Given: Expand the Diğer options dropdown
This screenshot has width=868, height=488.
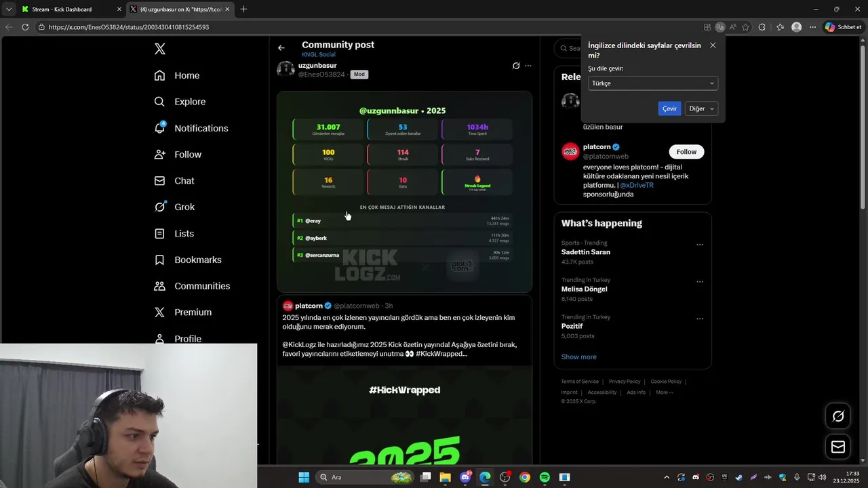Looking at the screenshot, I should point(701,108).
